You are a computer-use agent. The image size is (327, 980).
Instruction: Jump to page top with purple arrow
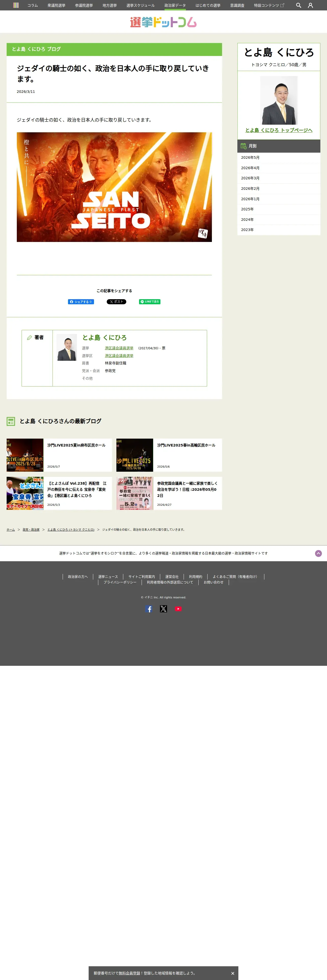coord(318,554)
